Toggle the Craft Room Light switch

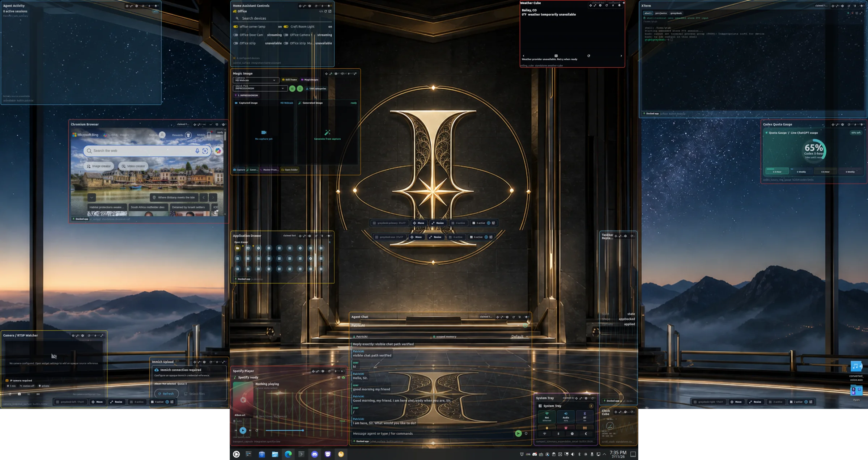pyautogui.click(x=286, y=27)
